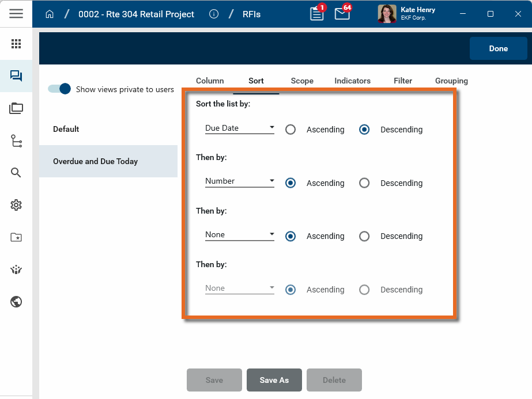
Task: Select the Default view in list
Action: [x=66, y=129]
